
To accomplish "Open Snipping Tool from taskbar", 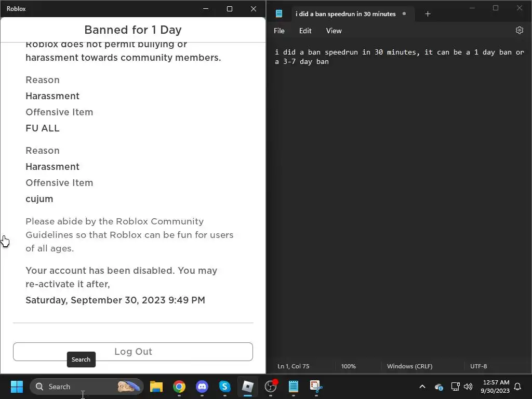I will click(x=316, y=387).
